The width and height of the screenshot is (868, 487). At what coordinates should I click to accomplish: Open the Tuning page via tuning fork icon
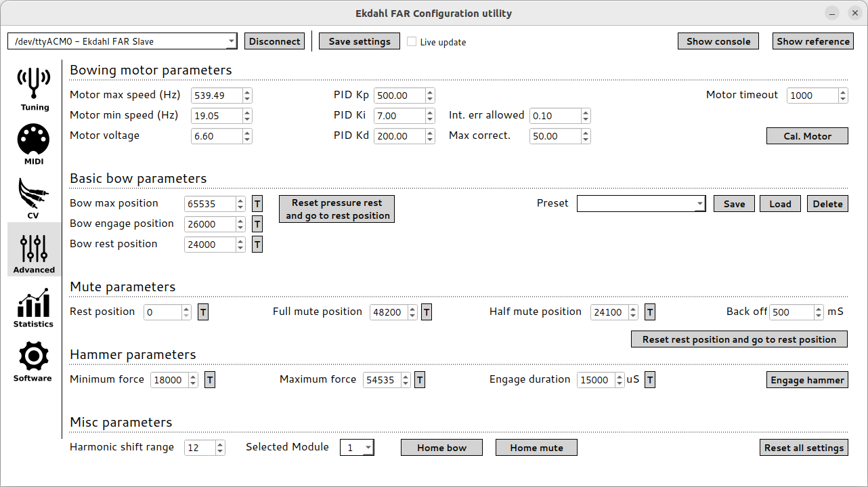click(x=34, y=87)
